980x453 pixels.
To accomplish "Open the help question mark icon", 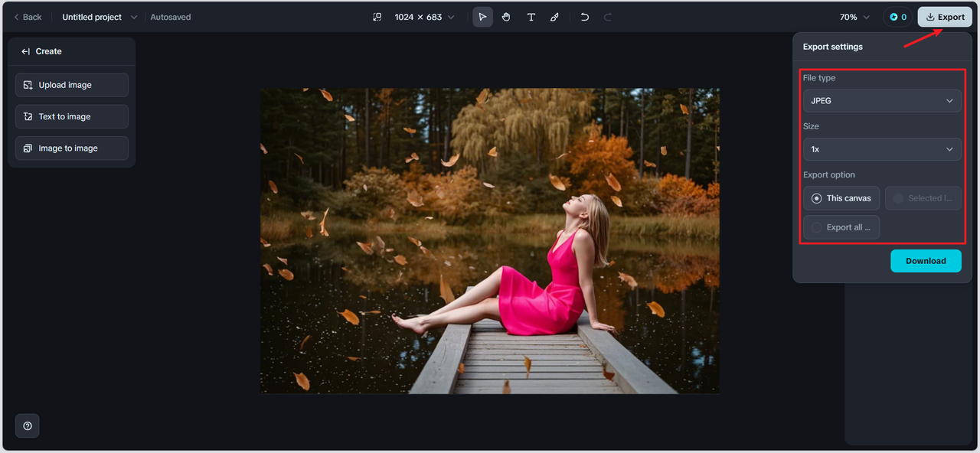I will coord(28,425).
